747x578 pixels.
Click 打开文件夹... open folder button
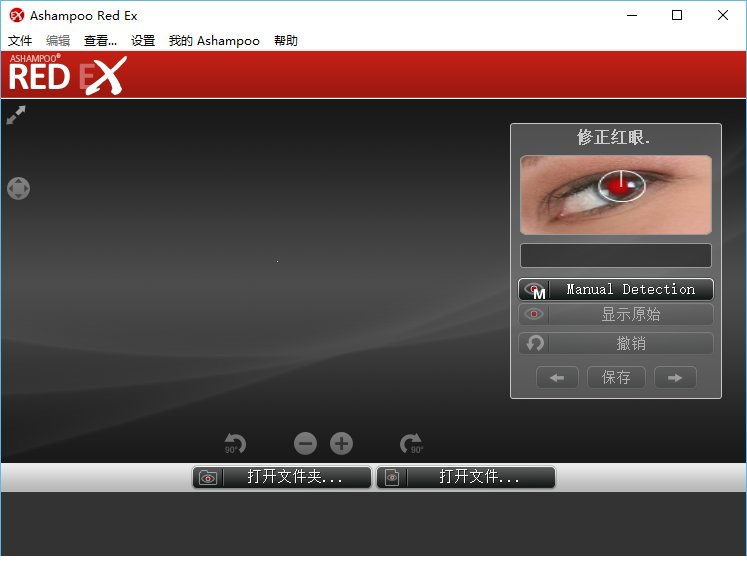(x=282, y=477)
